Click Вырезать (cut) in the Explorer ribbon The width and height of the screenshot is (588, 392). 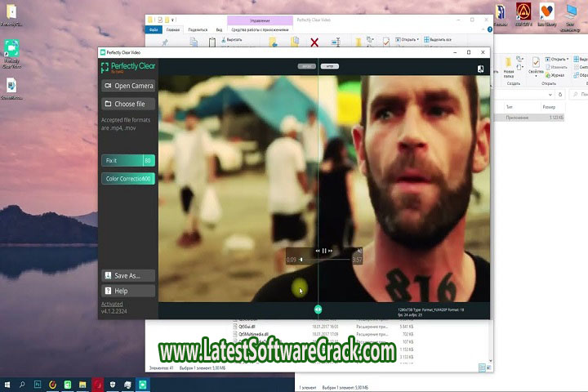coord(232,39)
